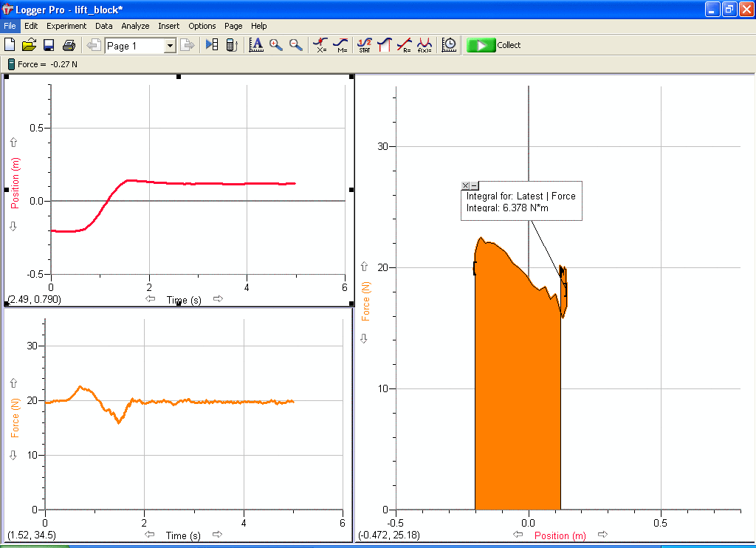Screen dimensions: 756x548
Task: Save the experiment with the disk icon
Action: (x=49, y=45)
